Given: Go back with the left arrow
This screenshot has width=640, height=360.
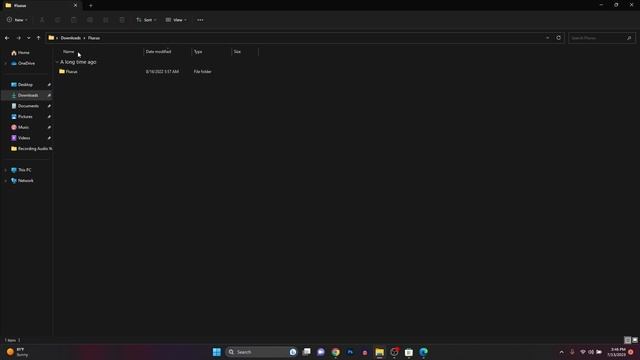Looking at the screenshot, I should tap(7, 38).
